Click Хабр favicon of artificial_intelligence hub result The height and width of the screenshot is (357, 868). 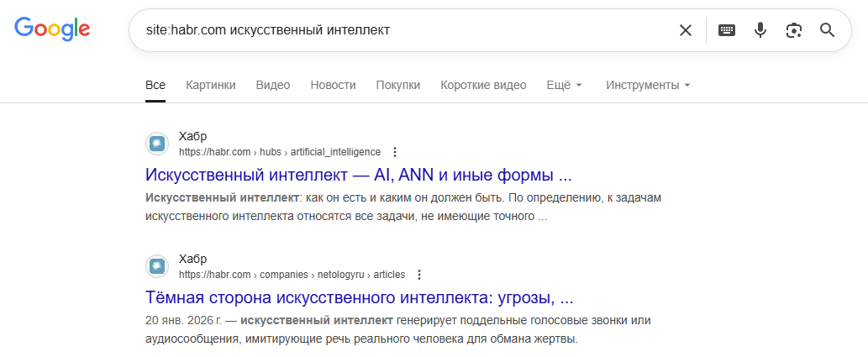coord(157,144)
